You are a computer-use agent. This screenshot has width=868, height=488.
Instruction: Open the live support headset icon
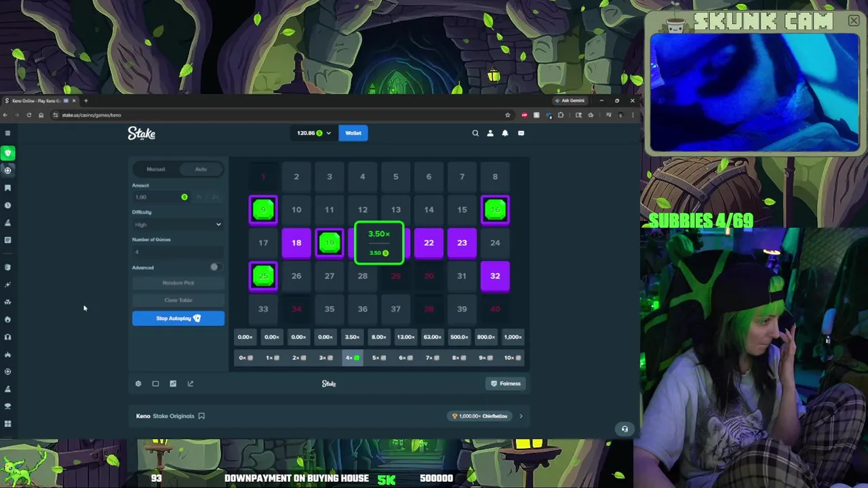(x=625, y=428)
